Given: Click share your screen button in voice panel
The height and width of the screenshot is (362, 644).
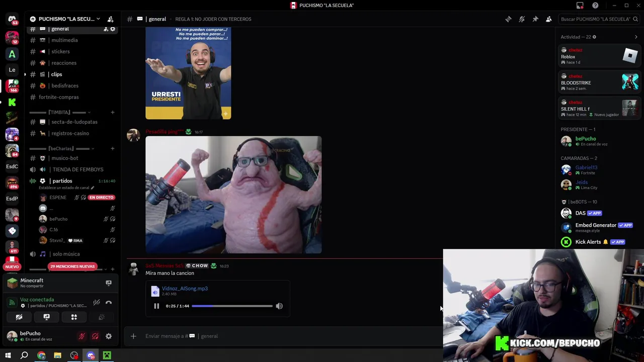Looking at the screenshot, I should 46,317.
